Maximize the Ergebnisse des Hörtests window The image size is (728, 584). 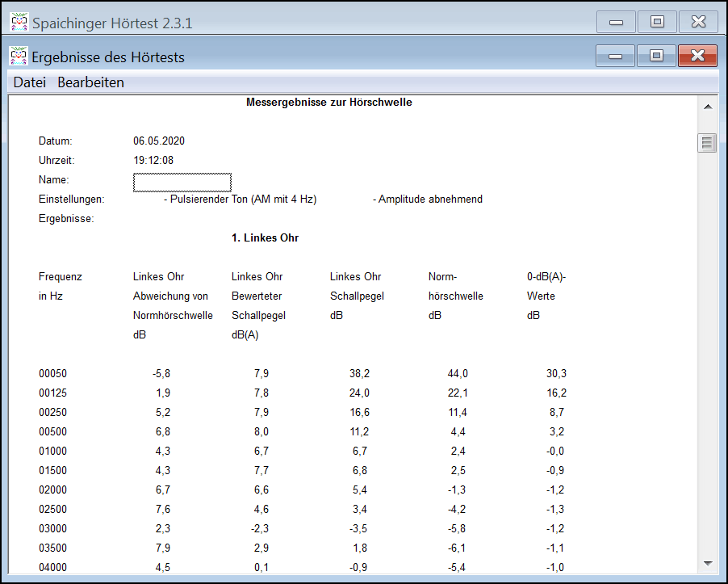pyautogui.click(x=656, y=56)
